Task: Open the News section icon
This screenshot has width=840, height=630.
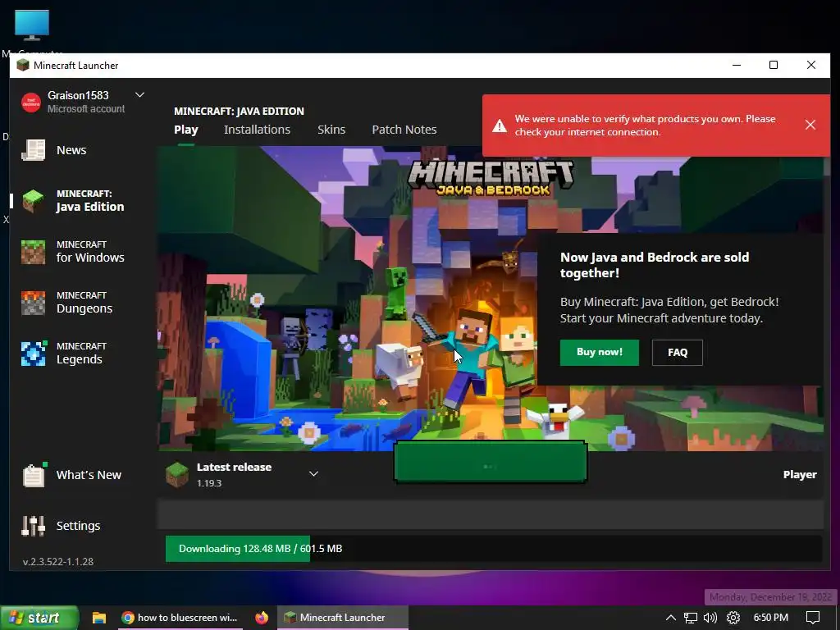Action: 33,150
